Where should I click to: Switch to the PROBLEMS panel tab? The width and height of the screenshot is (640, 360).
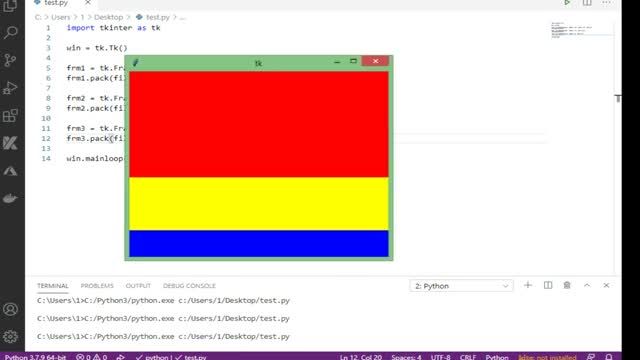(97, 286)
